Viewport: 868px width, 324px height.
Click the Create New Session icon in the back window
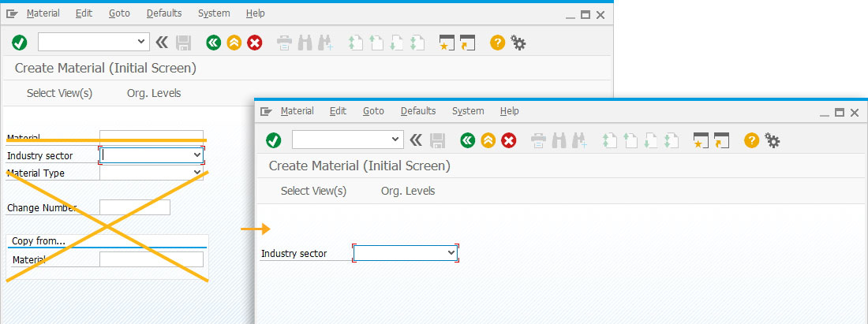[x=447, y=43]
